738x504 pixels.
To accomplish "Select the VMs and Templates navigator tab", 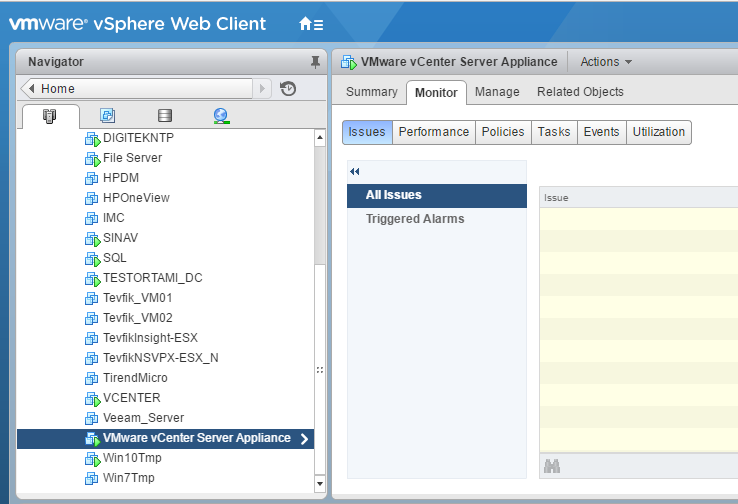I will [107, 116].
